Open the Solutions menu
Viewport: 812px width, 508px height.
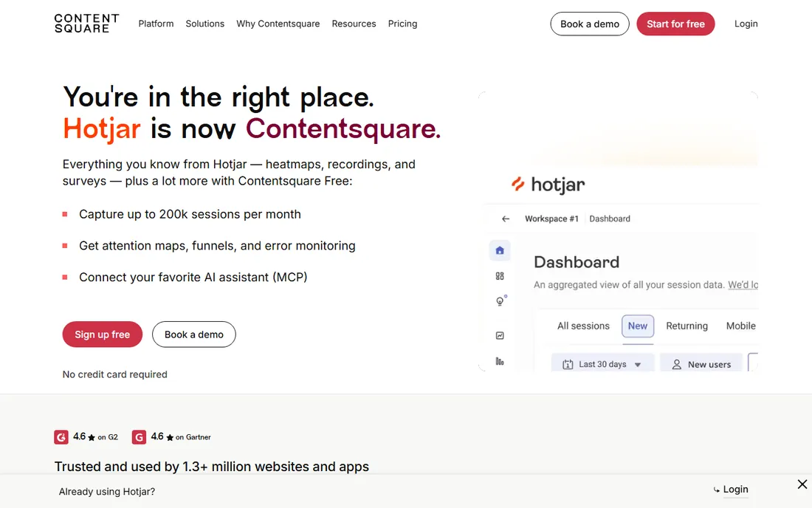click(205, 24)
